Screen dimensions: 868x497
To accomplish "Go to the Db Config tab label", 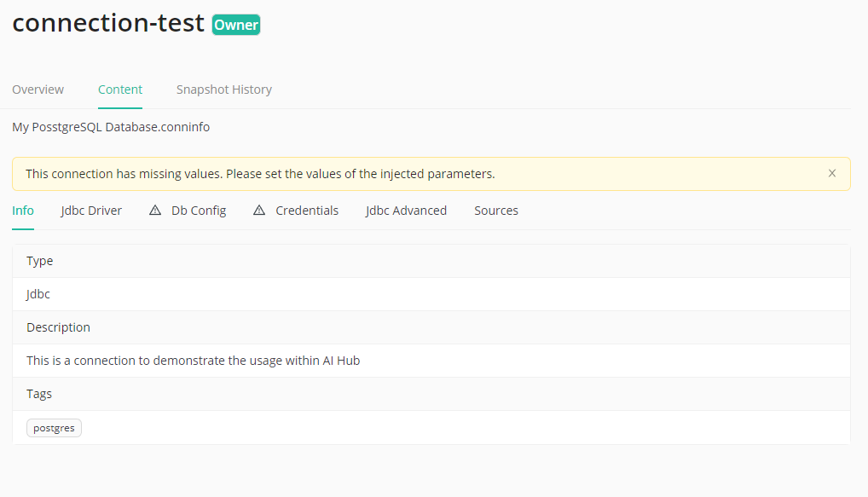I will point(199,211).
